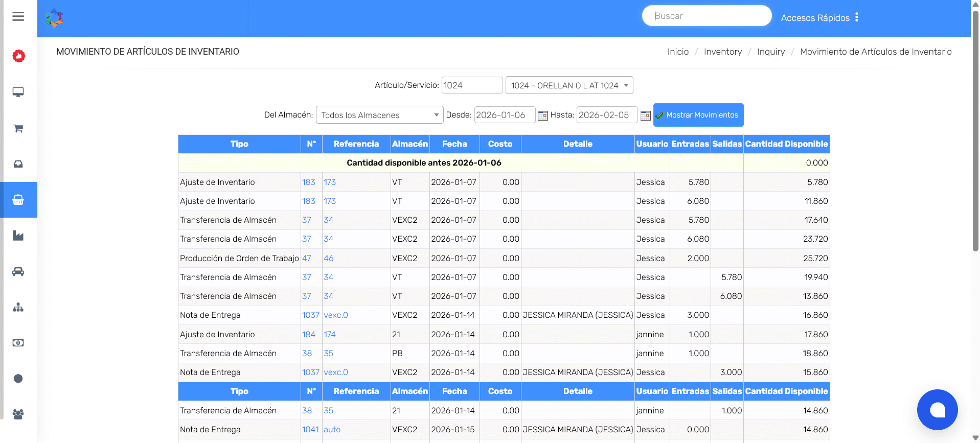This screenshot has height=443, width=980.
Task: Open the hamburger menu icon
Action: point(18,16)
